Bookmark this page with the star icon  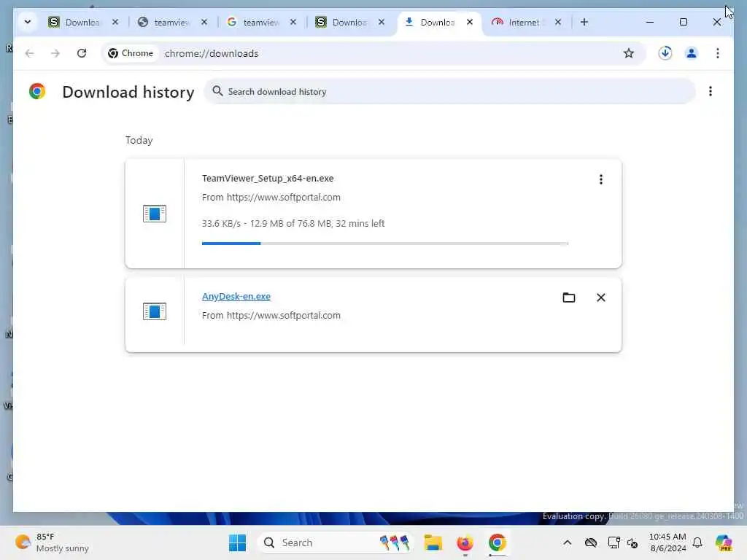[629, 53]
